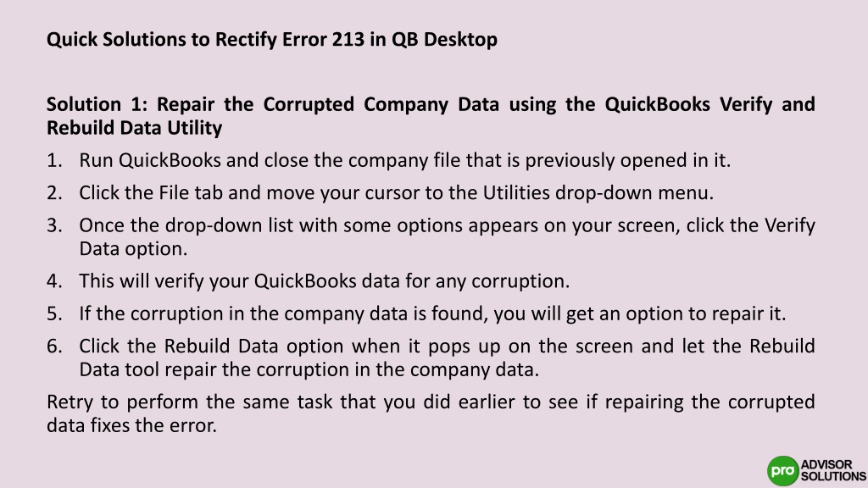Click 'Rebuild Data Utility' in the bold heading

coord(135,128)
